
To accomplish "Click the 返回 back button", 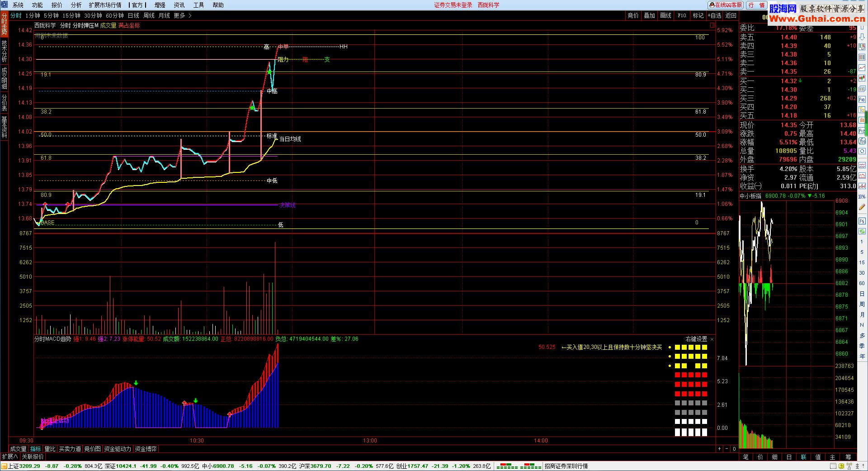I will [x=731, y=15].
